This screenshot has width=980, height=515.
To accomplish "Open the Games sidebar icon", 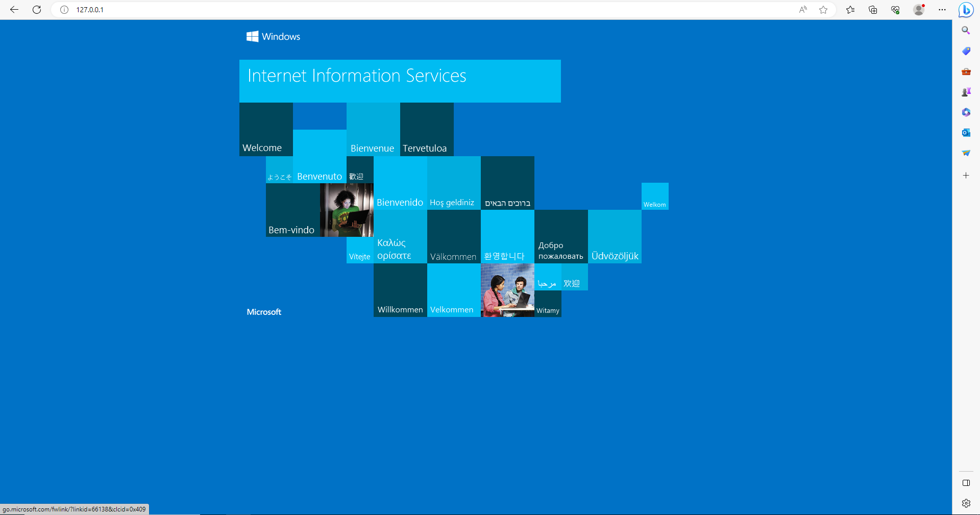I will (x=966, y=92).
